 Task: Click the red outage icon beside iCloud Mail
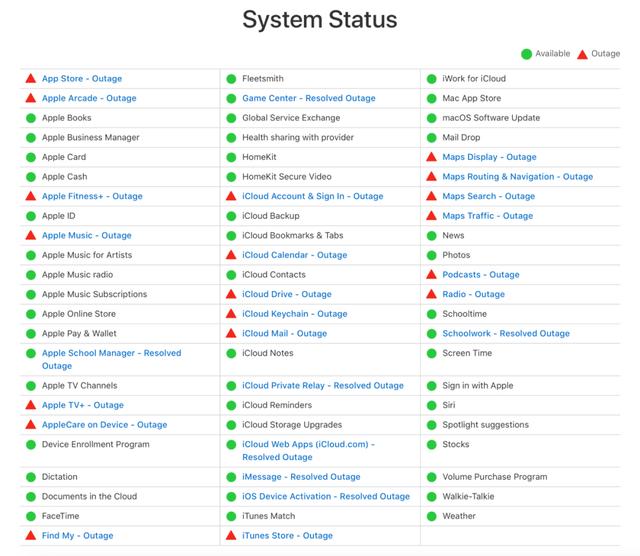[x=231, y=334]
